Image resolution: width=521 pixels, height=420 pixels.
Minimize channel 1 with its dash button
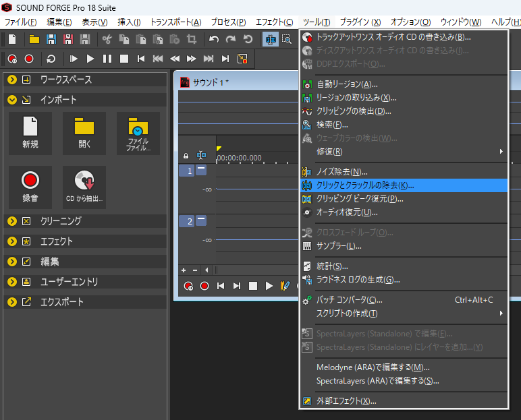[x=201, y=170]
